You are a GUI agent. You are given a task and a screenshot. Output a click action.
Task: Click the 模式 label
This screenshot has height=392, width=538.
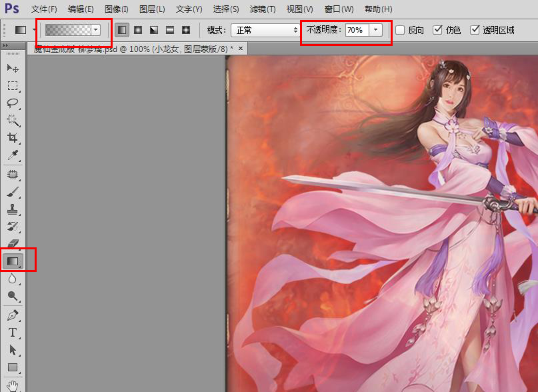pos(217,30)
